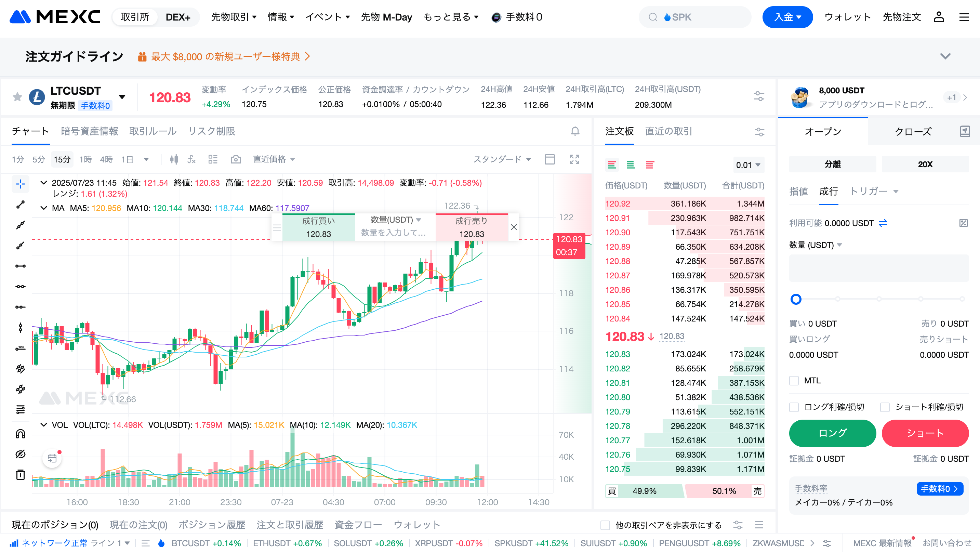Open the 数量 (USDT) unit dropdown
Screen dimensions: 980x552
[815, 245]
